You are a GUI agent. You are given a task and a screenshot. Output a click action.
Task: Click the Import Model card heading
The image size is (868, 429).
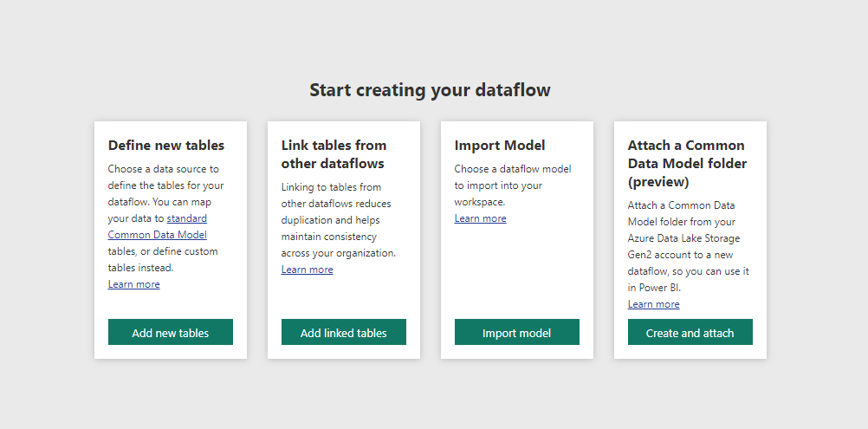pos(500,145)
